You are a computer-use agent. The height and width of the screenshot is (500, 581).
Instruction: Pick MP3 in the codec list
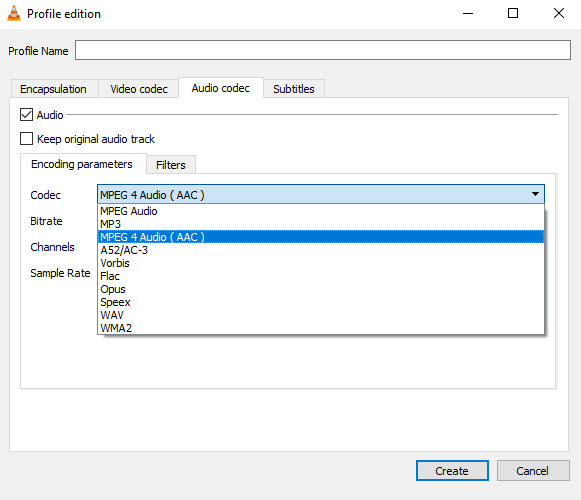pyautogui.click(x=321, y=224)
